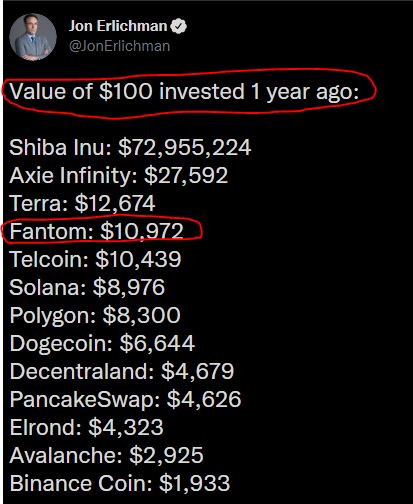Click the circled Fantom: $10,972 line
This screenshot has width=413, height=504.
97,231
